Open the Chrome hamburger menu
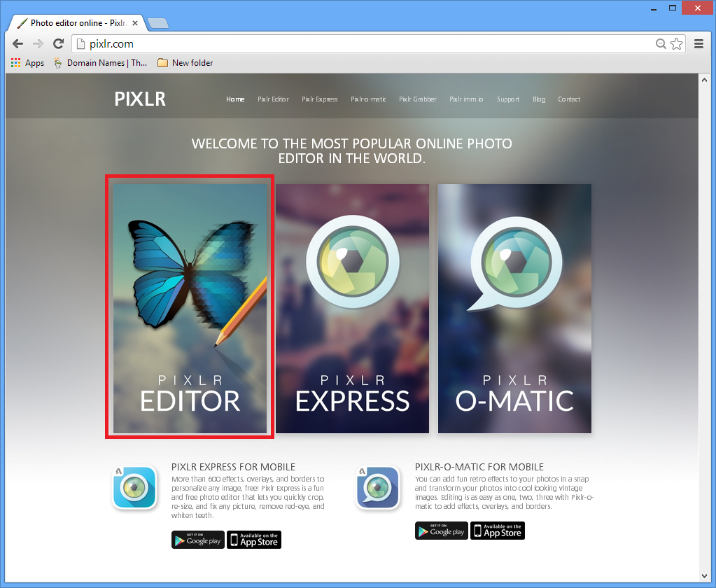 pos(699,44)
